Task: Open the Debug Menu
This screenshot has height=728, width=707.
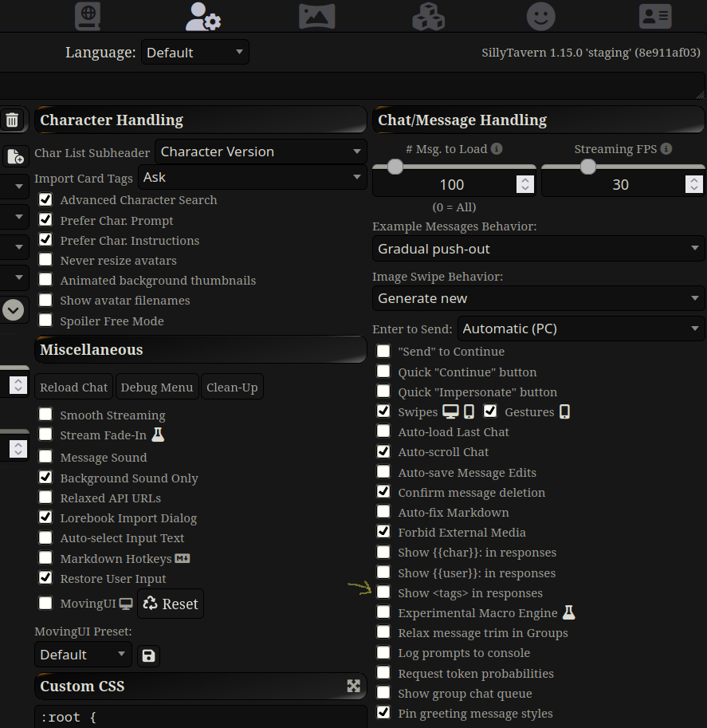Action: [x=157, y=387]
